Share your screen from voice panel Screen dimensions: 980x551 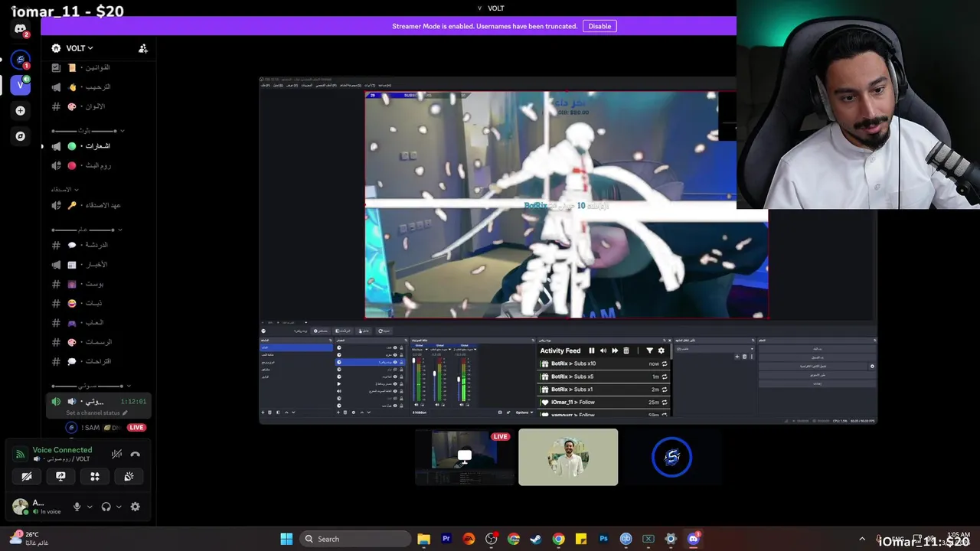(x=60, y=476)
